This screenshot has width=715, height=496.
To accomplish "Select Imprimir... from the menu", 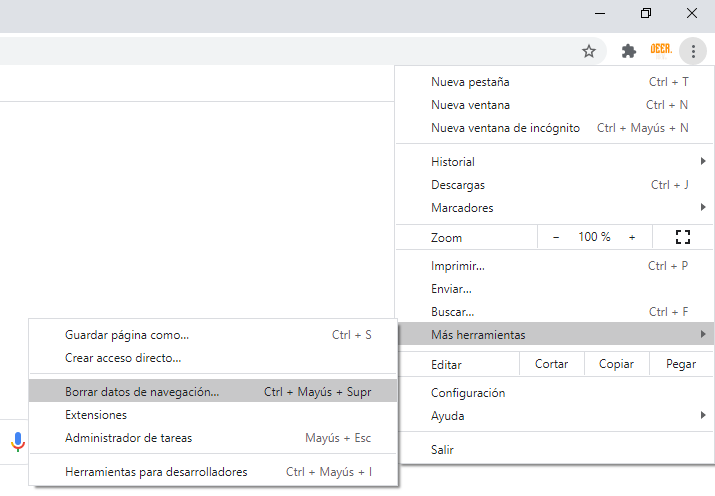I will pyautogui.click(x=554, y=266).
